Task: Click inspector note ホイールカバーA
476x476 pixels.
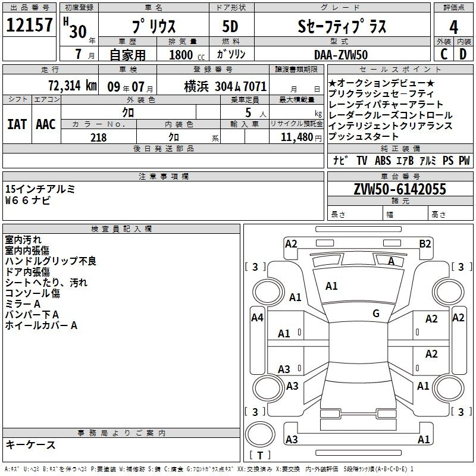Action: (x=41, y=325)
